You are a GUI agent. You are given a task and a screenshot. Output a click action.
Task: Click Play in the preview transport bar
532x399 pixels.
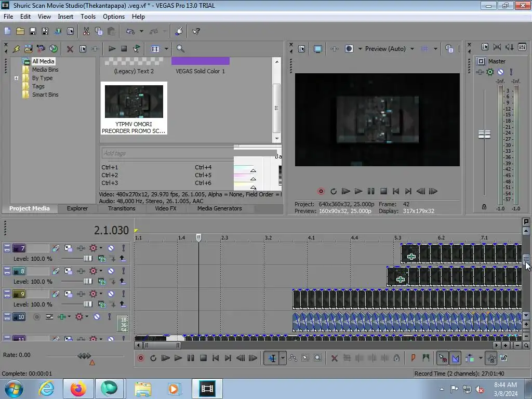pos(358,191)
